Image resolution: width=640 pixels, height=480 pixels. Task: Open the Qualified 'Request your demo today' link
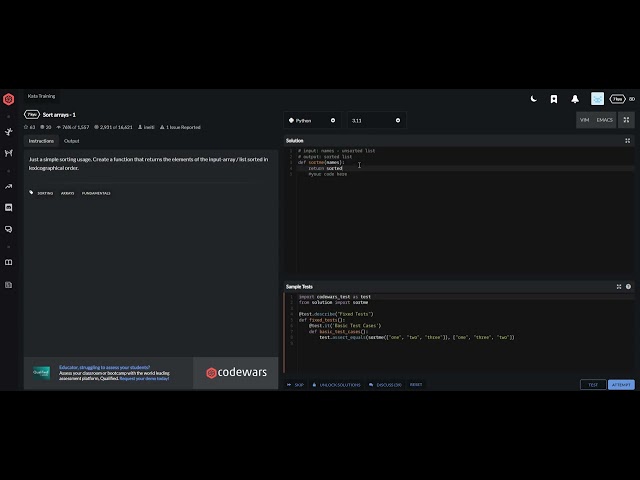coord(144,379)
